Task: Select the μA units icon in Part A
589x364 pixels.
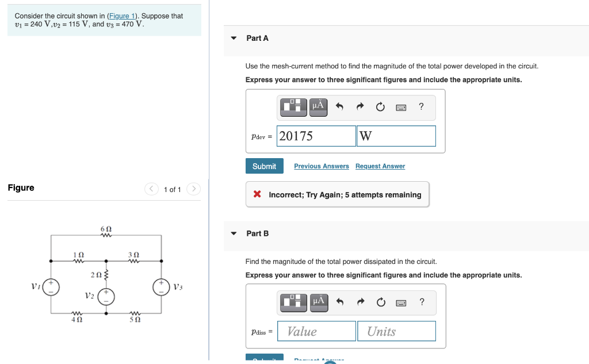Action: pyautogui.click(x=318, y=107)
